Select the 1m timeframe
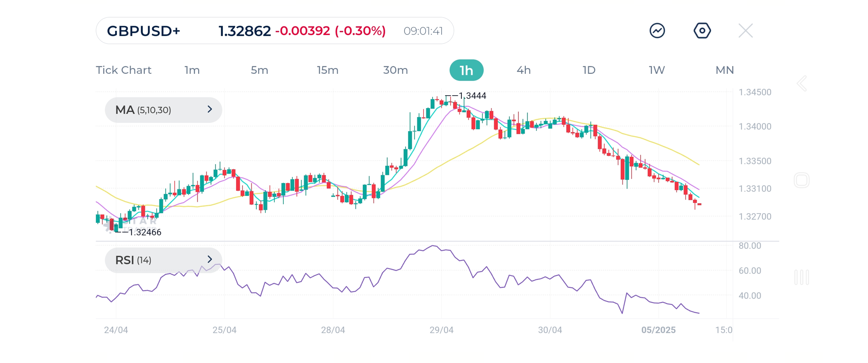The width and height of the screenshot is (868, 363). tap(192, 70)
